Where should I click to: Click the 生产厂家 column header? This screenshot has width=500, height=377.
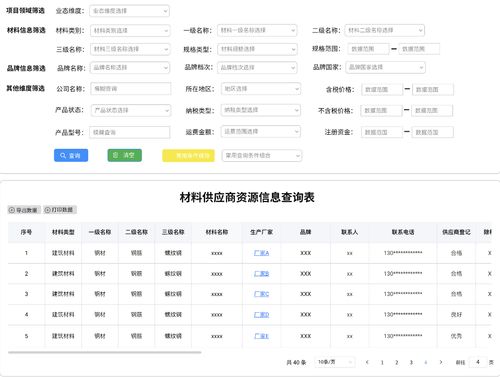262,232
